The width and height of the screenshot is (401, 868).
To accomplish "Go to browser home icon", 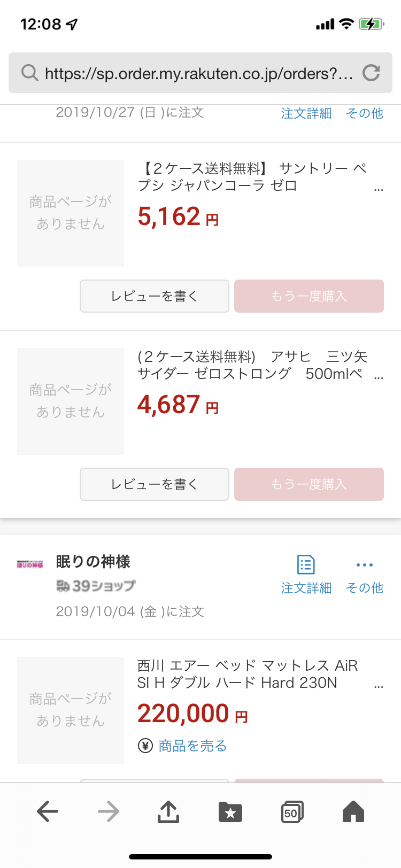I will (353, 811).
